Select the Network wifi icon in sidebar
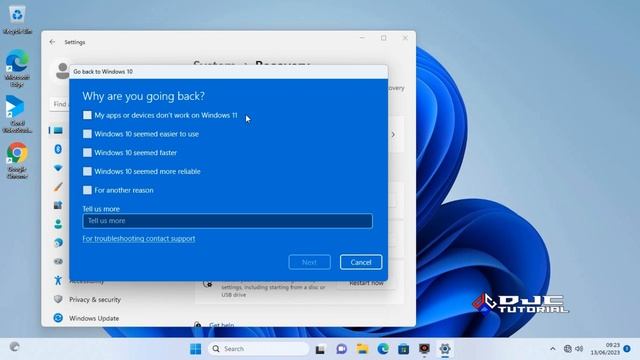Screen dimensions: 640x360 pyautogui.click(x=58, y=168)
